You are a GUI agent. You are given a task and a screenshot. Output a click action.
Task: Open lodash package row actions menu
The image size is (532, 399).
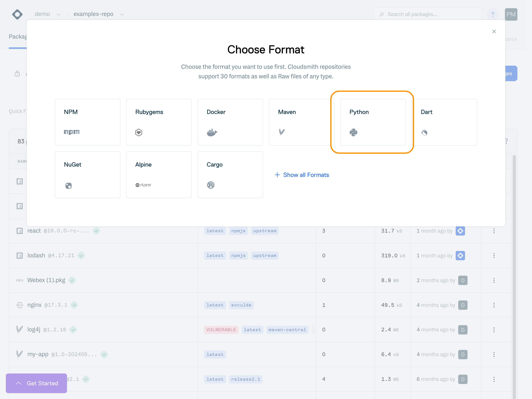(494, 256)
